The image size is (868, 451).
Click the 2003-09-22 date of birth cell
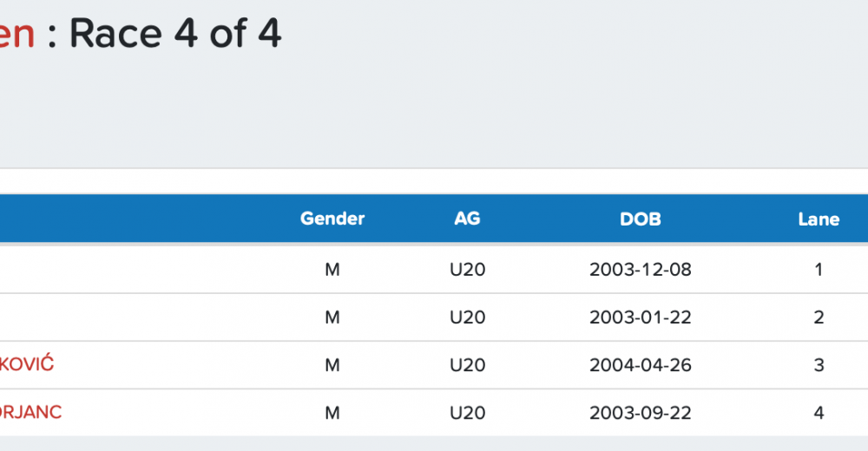[x=641, y=413]
